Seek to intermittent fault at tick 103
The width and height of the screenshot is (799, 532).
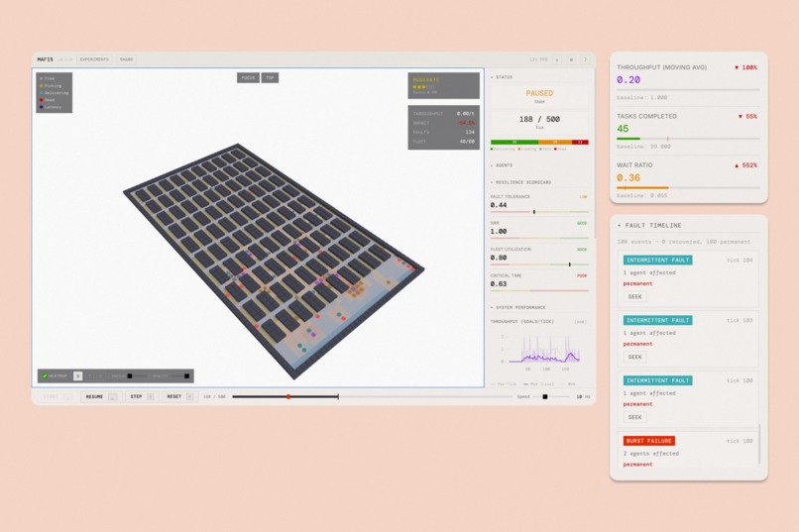point(634,357)
